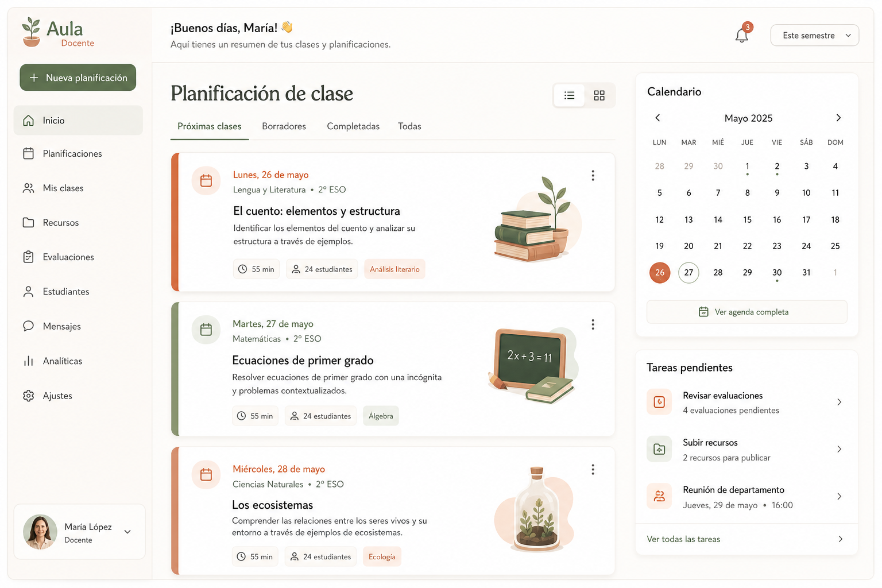882x588 pixels.
Task: Click the Planificaciones calendar icon in sidebar
Action: point(28,154)
